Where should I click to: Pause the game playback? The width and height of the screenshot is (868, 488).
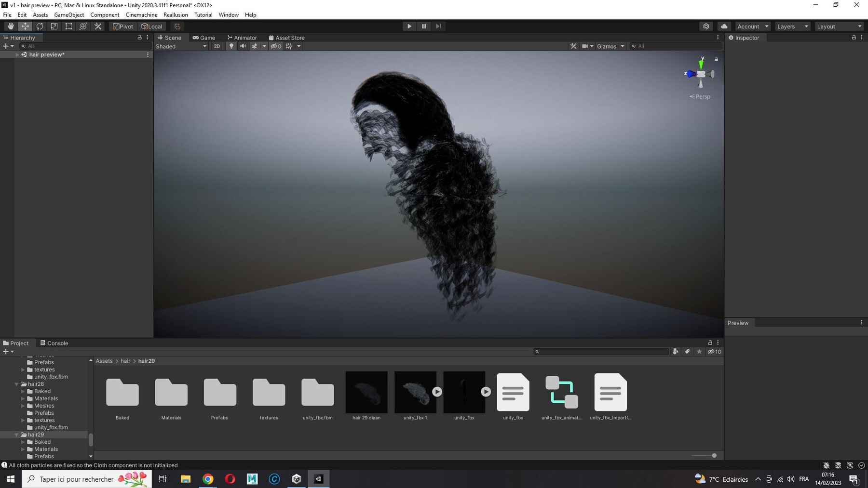[424, 26]
